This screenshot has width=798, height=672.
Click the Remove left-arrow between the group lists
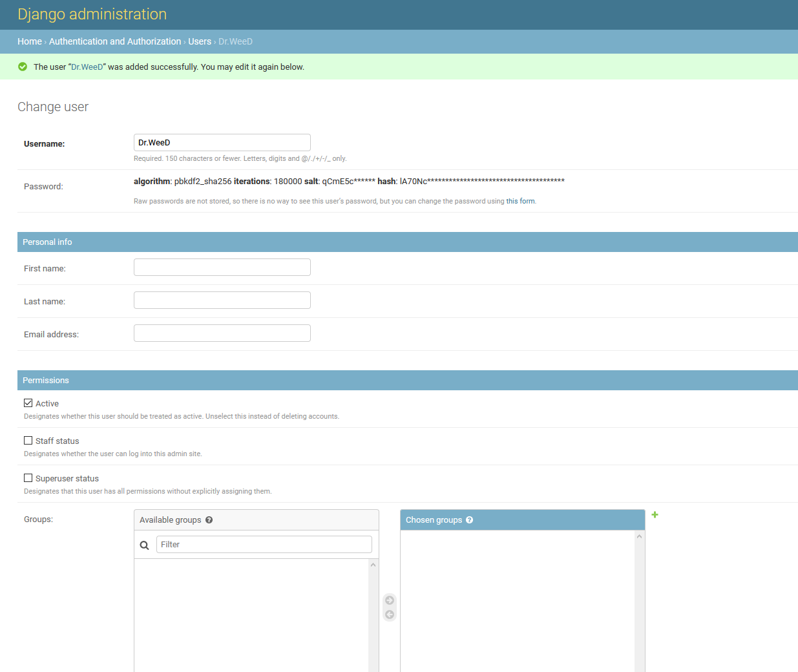click(x=390, y=614)
